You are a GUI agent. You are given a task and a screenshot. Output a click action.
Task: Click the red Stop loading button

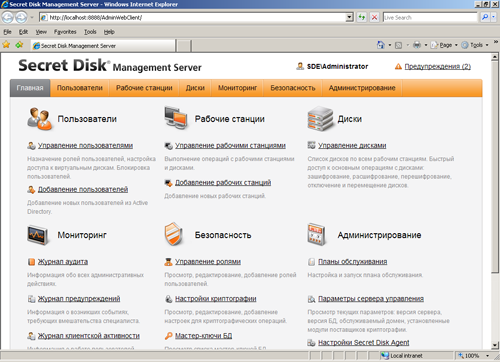tap(375, 17)
